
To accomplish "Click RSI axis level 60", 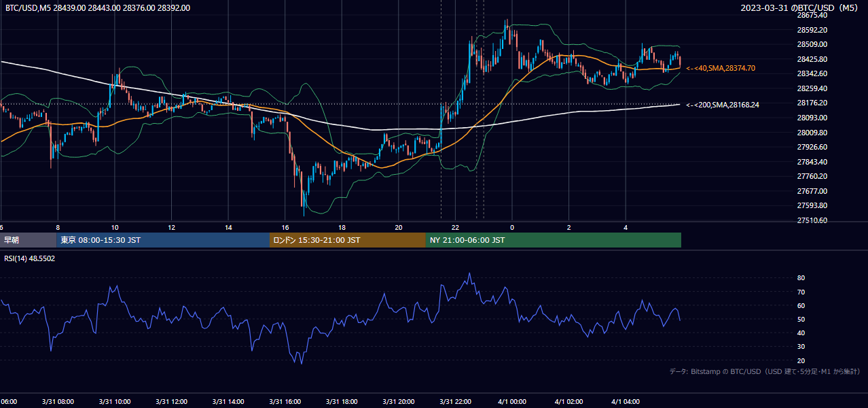I will (x=801, y=305).
